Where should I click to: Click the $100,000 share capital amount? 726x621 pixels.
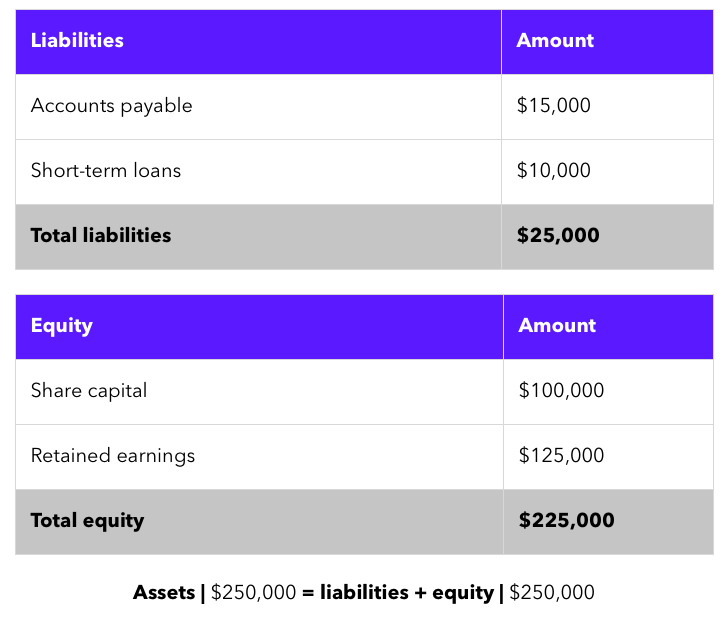(x=561, y=391)
